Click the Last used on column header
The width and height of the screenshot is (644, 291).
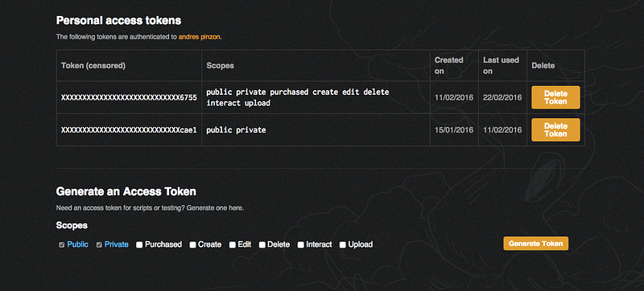coord(501,66)
